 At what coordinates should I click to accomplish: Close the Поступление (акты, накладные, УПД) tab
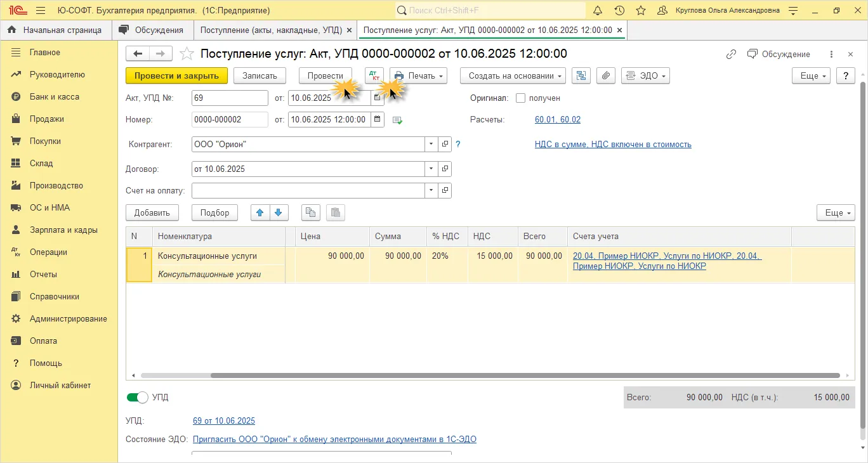pyautogui.click(x=349, y=30)
